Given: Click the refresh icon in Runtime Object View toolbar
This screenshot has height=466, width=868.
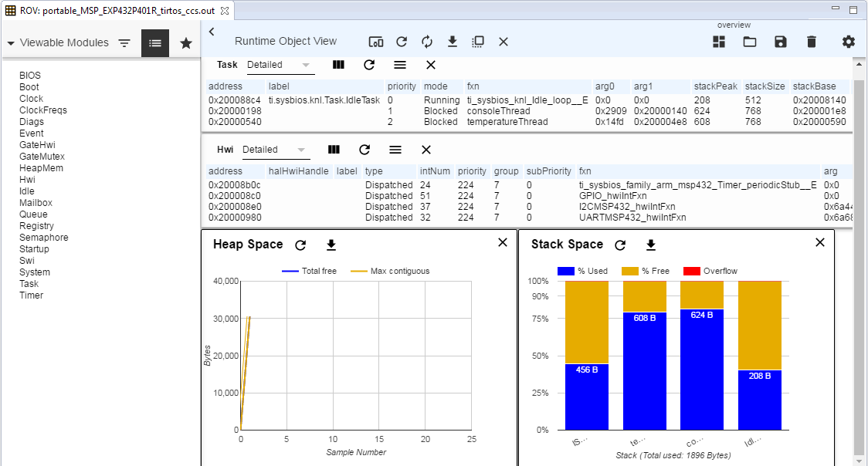Looking at the screenshot, I should point(402,42).
